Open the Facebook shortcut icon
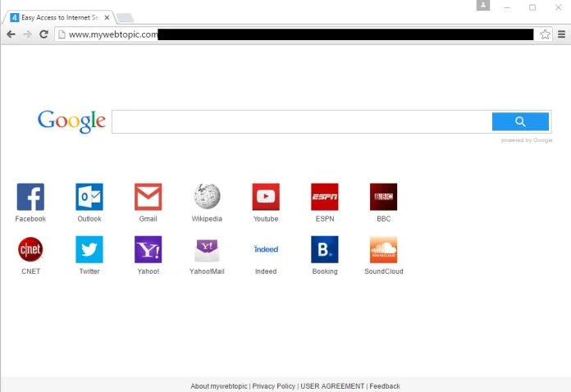Viewport: 571px width, 392px height. [x=30, y=197]
